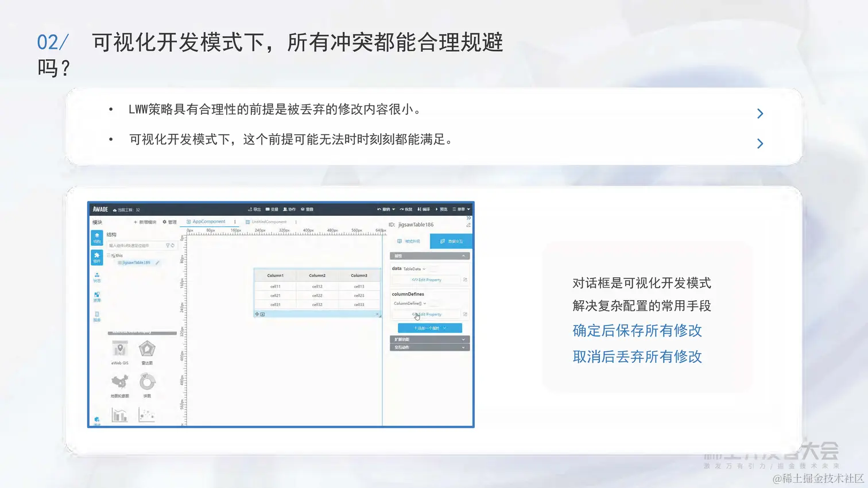Viewport: 868px width, 488px height.
Task: Switch to UntitledComponent tab
Action: click(266, 222)
